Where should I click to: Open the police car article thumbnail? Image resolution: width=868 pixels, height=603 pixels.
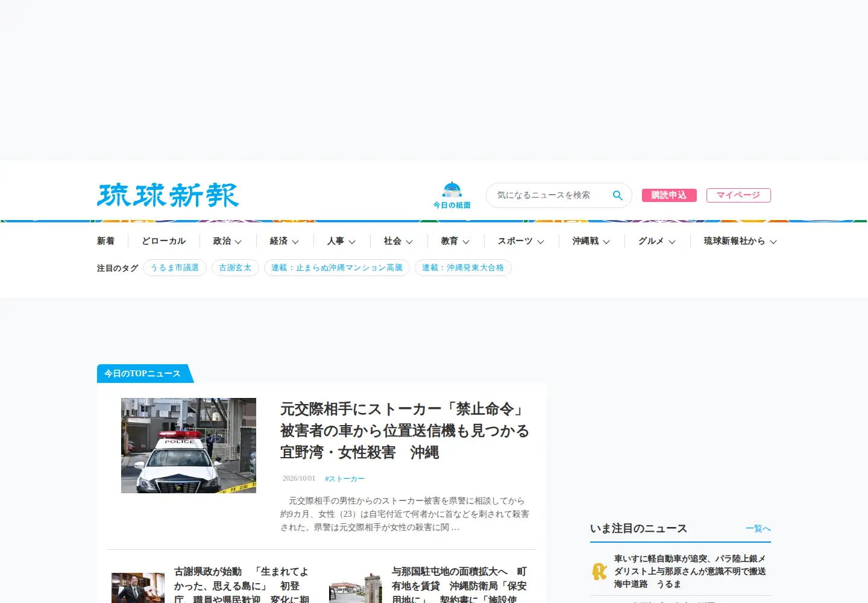(189, 446)
